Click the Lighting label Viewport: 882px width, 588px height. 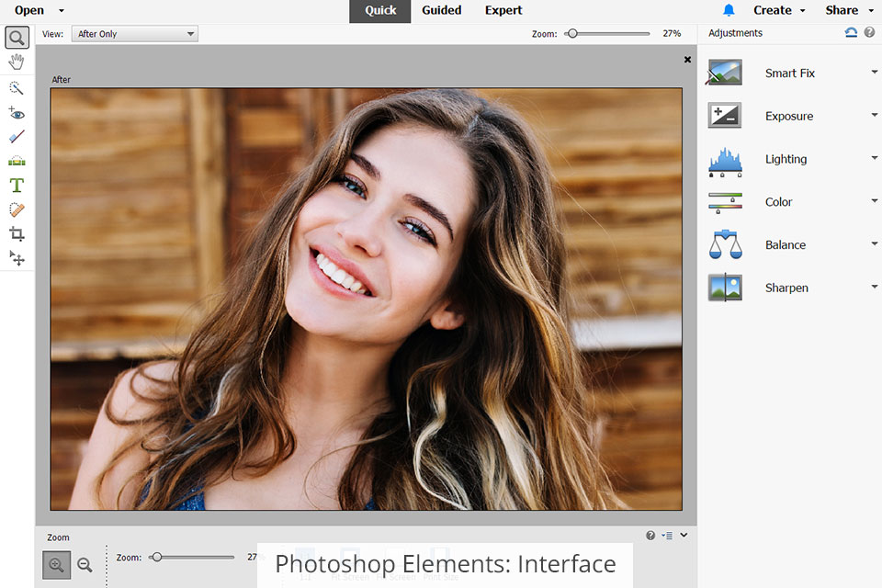click(x=786, y=159)
